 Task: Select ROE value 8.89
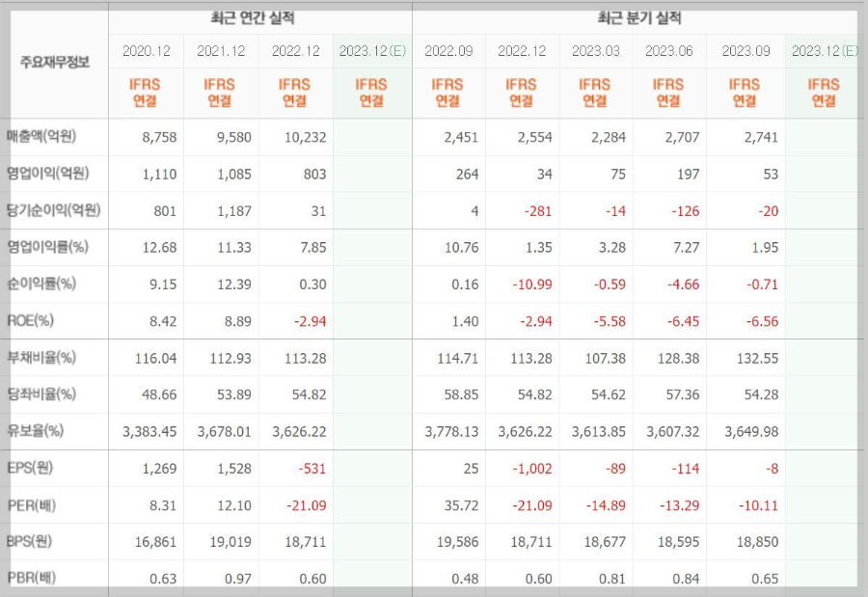(x=238, y=321)
